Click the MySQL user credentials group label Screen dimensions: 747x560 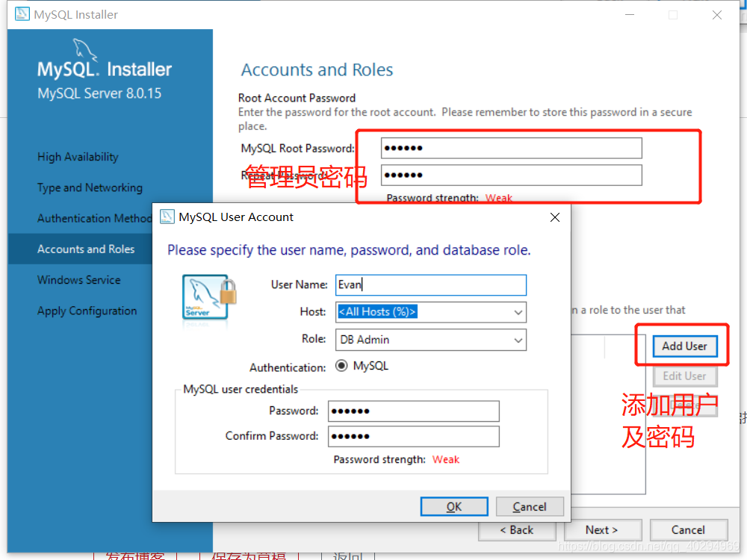[x=241, y=389]
